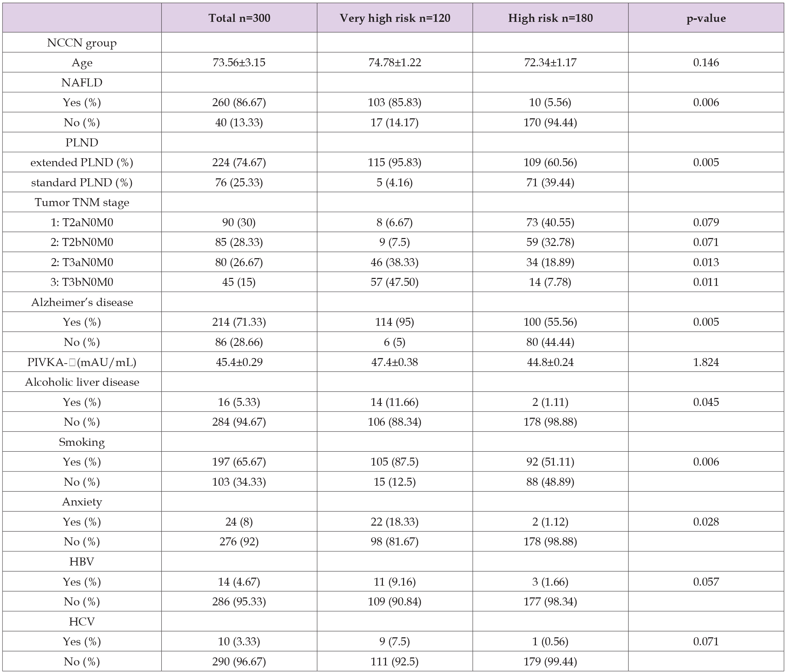Select the 'extended PLND (%)' row label
The height and width of the screenshot is (672, 787).
coord(82,162)
